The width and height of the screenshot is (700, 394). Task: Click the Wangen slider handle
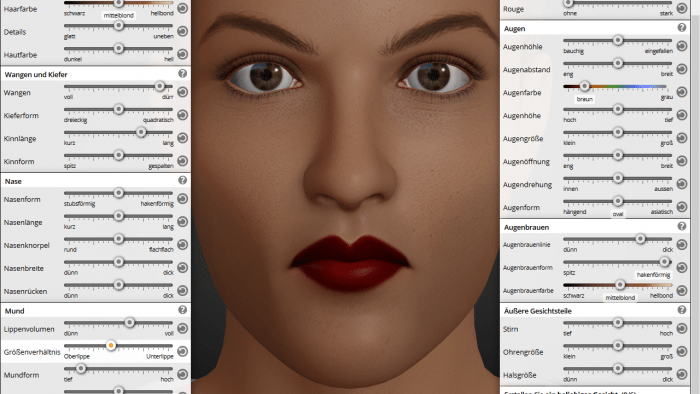[159, 86]
